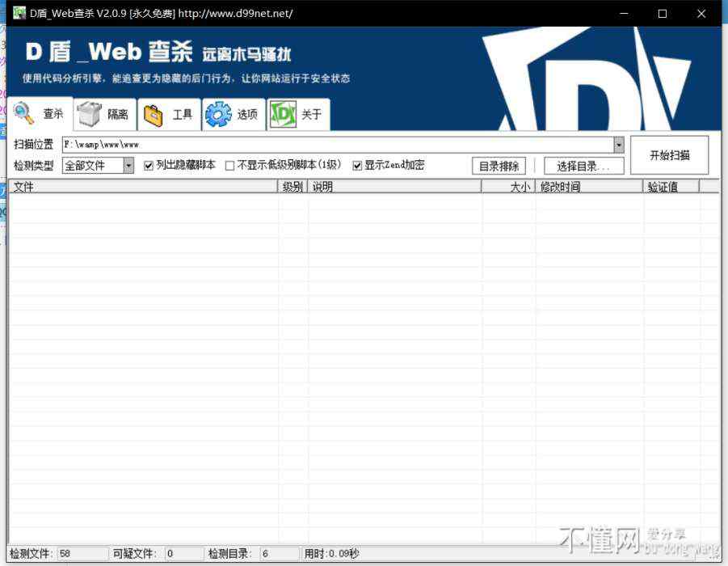
Task: Sort by the 修改时间 column header
Action: [x=590, y=187]
